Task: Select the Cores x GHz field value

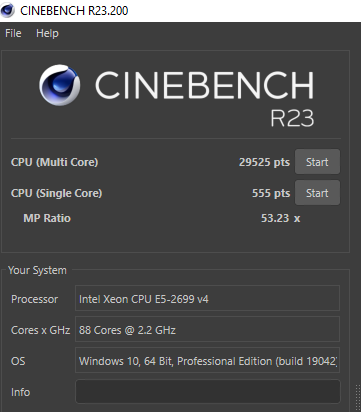Action: pyautogui.click(x=208, y=330)
